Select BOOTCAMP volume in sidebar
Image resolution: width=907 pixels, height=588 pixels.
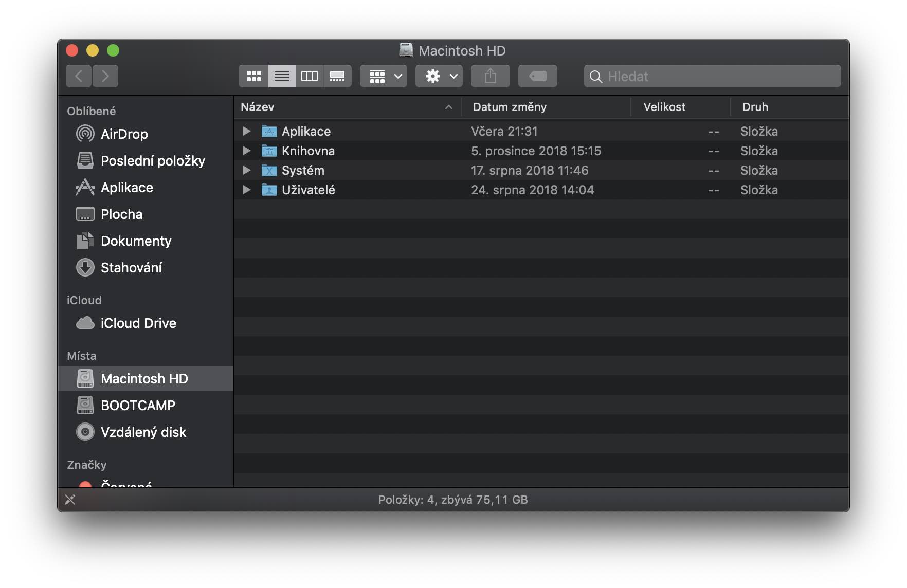pyautogui.click(x=146, y=406)
